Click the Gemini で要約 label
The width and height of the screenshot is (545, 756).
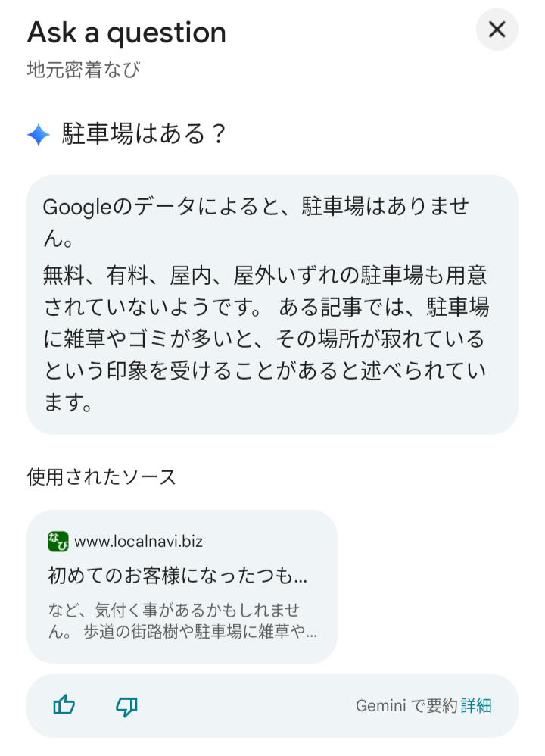(x=406, y=706)
